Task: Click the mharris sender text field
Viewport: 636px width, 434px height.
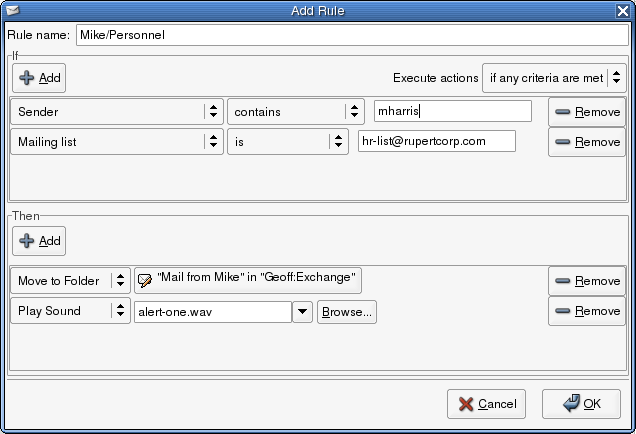Action: point(452,111)
